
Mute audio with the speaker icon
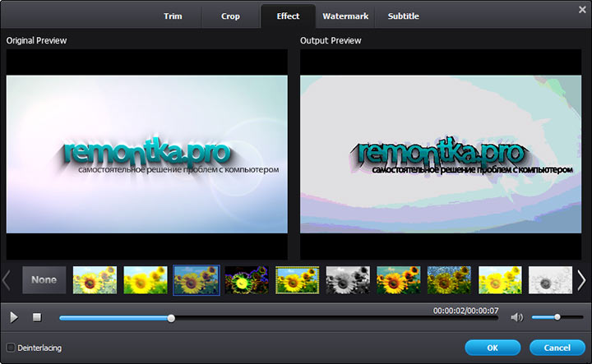(x=517, y=317)
